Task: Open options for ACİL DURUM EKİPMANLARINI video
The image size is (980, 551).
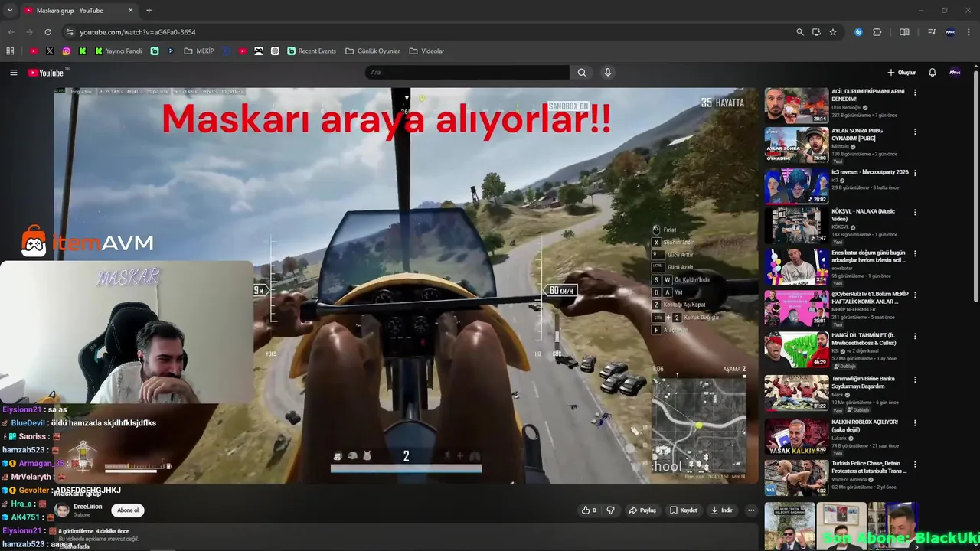Action: [915, 93]
